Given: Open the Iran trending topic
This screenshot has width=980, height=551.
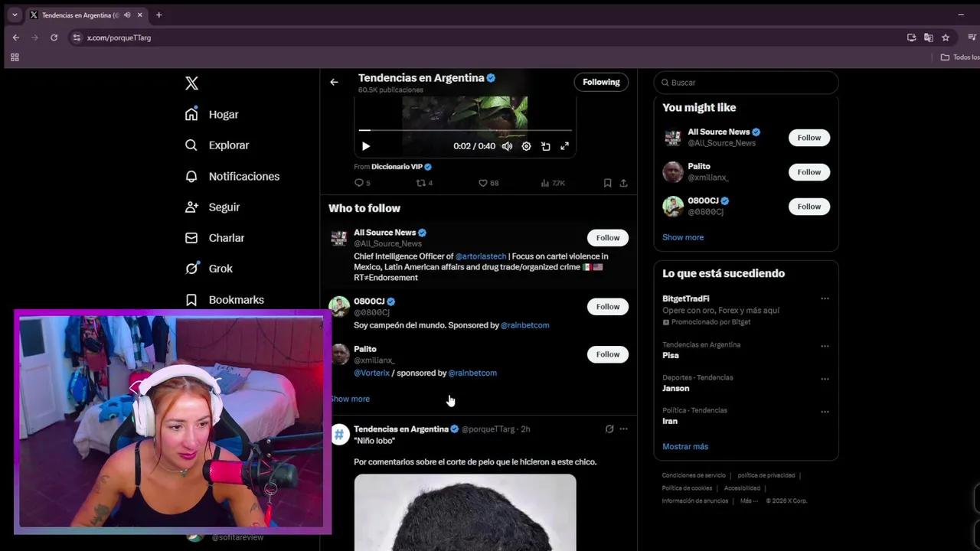Looking at the screenshot, I should point(670,422).
